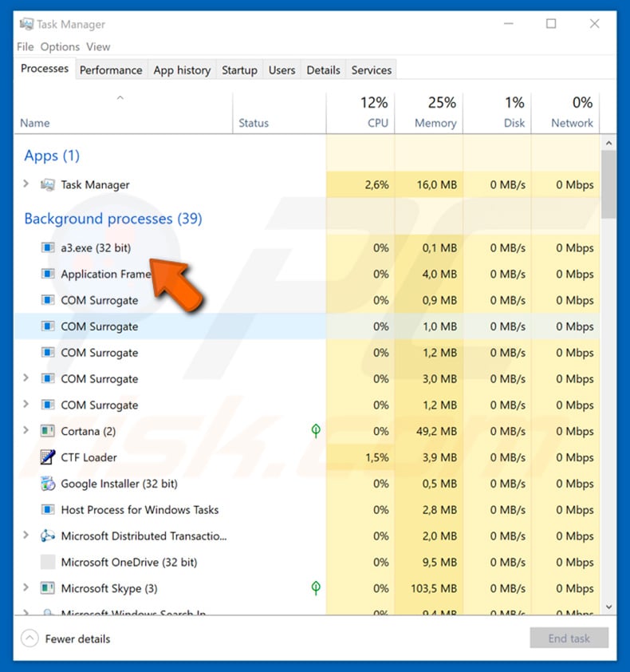This screenshot has height=672, width=630.
Task: Click the process list scrollbar thumb
Action: [x=608, y=184]
